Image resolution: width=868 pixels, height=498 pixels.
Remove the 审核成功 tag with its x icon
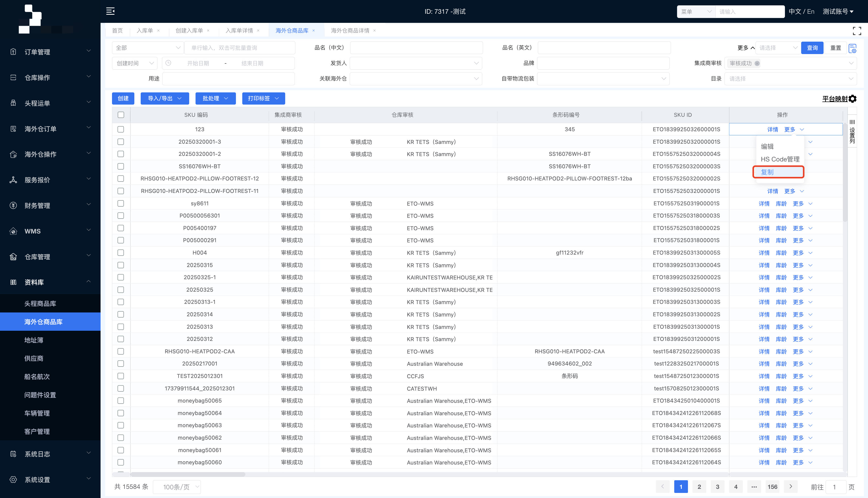tap(757, 63)
